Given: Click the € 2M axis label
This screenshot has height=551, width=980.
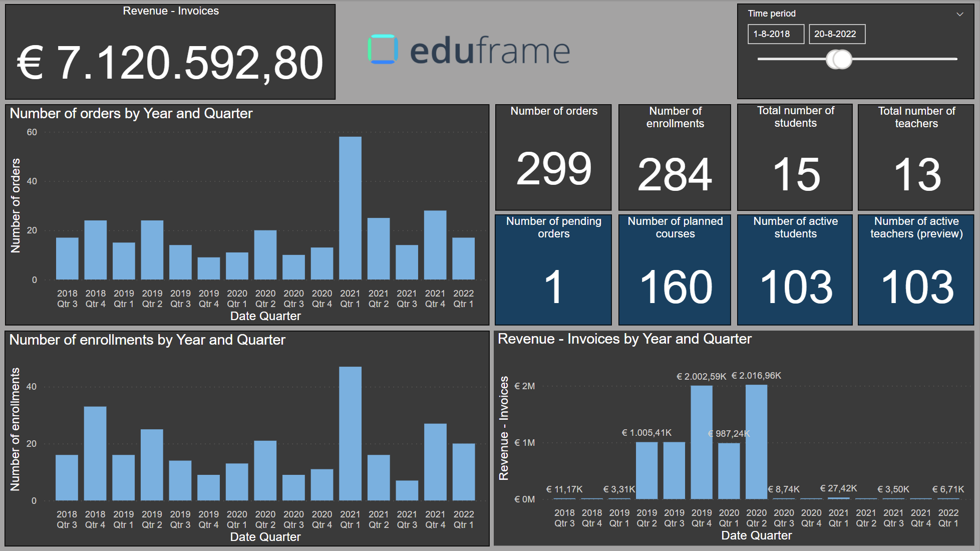Looking at the screenshot, I should [525, 386].
